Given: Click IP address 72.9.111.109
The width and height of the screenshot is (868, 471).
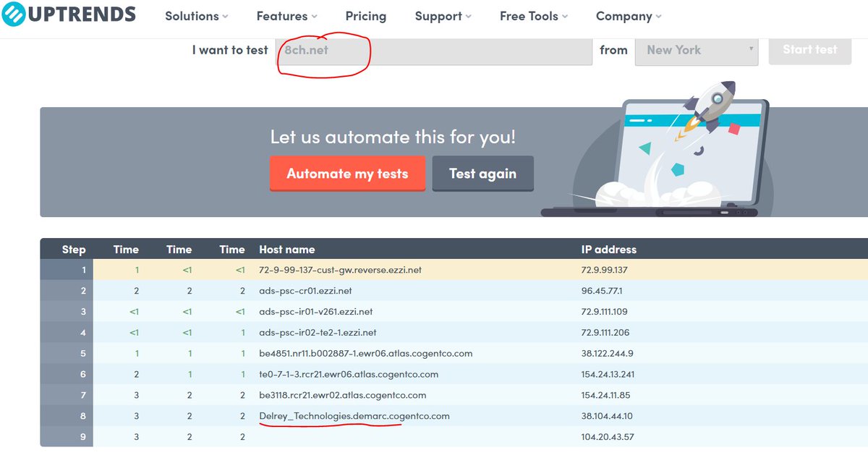Looking at the screenshot, I should (x=605, y=312).
